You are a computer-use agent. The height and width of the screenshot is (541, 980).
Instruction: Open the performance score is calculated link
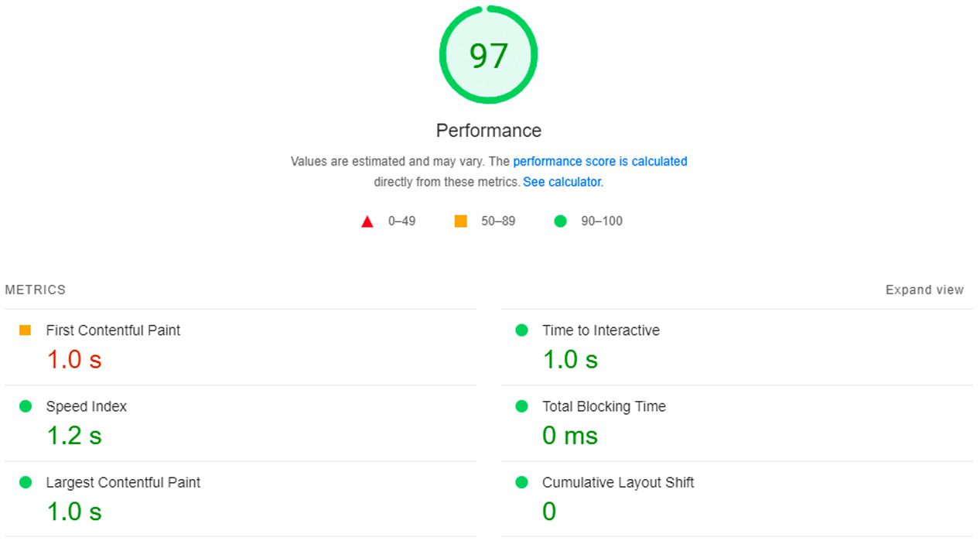pyautogui.click(x=600, y=162)
